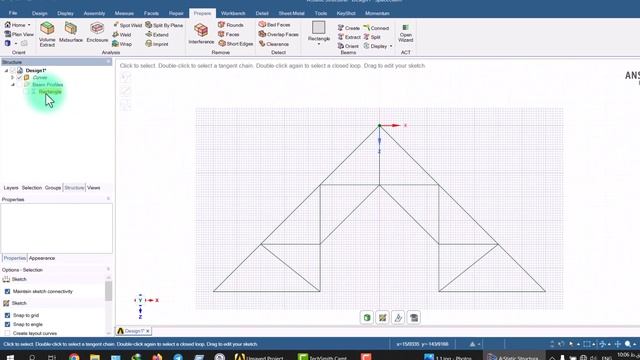Select the Rounds removal tool
The height and width of the screenshot is (360, 640).
pyautogui.click(x=231, y=25)
